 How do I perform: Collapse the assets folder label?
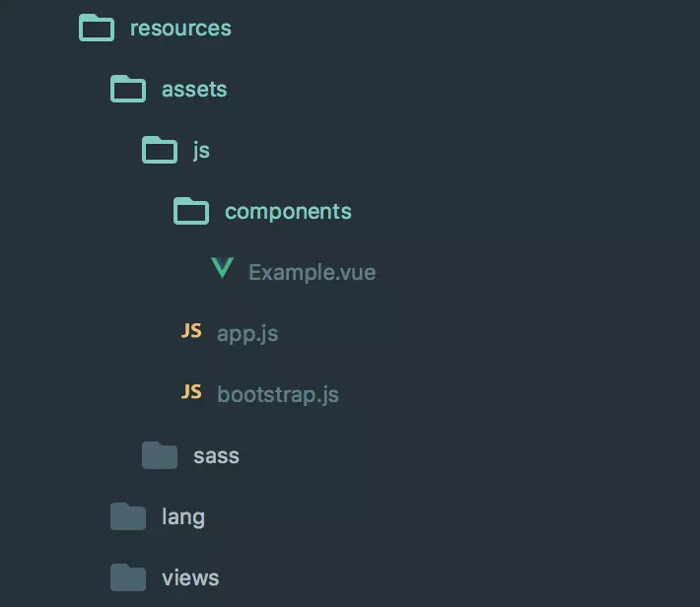coord(194,89)
